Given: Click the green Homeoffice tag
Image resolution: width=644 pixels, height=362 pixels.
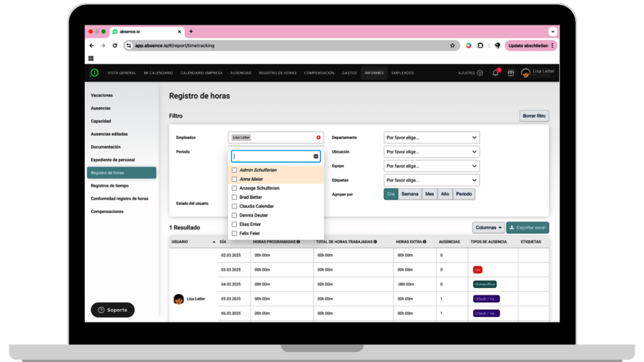Looking at the screenshot, I should point(485,284).
